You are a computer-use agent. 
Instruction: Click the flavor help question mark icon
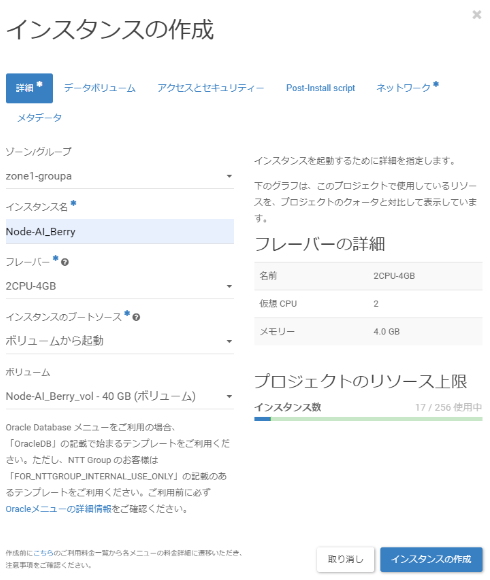[x=65, y=262]
